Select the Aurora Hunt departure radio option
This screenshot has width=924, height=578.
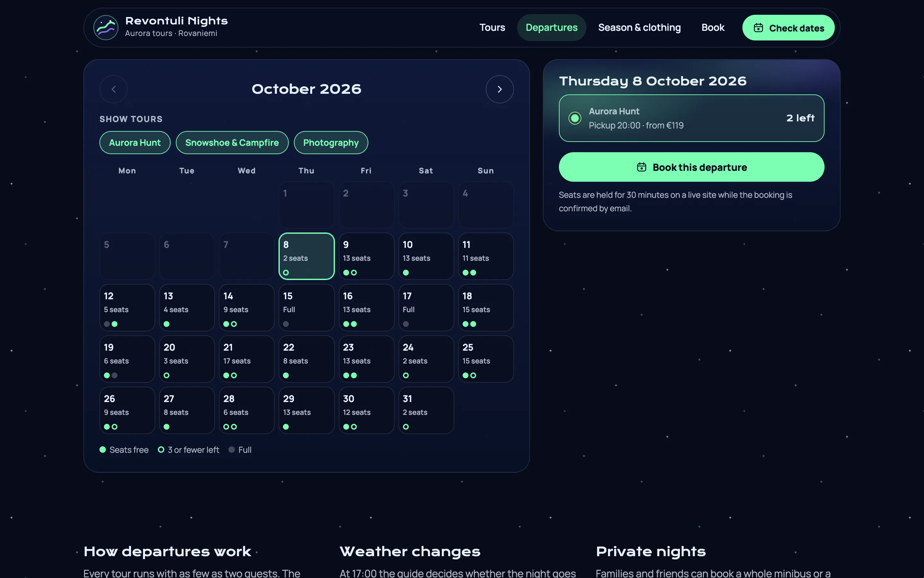pos(575,118)
